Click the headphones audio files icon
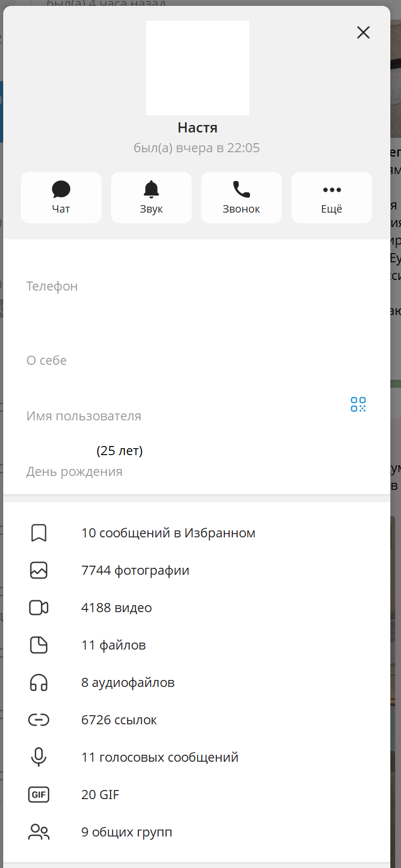401x868 pixels. click(38, 683)
